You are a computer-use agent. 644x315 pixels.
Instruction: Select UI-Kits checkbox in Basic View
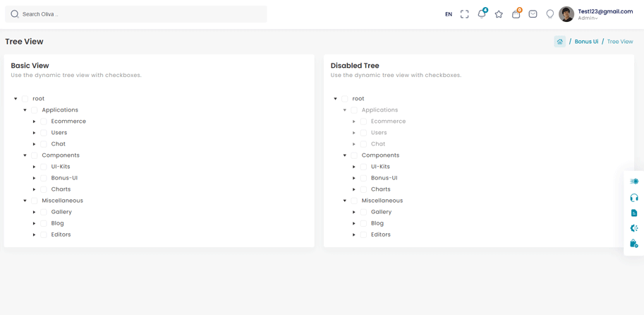44,167
